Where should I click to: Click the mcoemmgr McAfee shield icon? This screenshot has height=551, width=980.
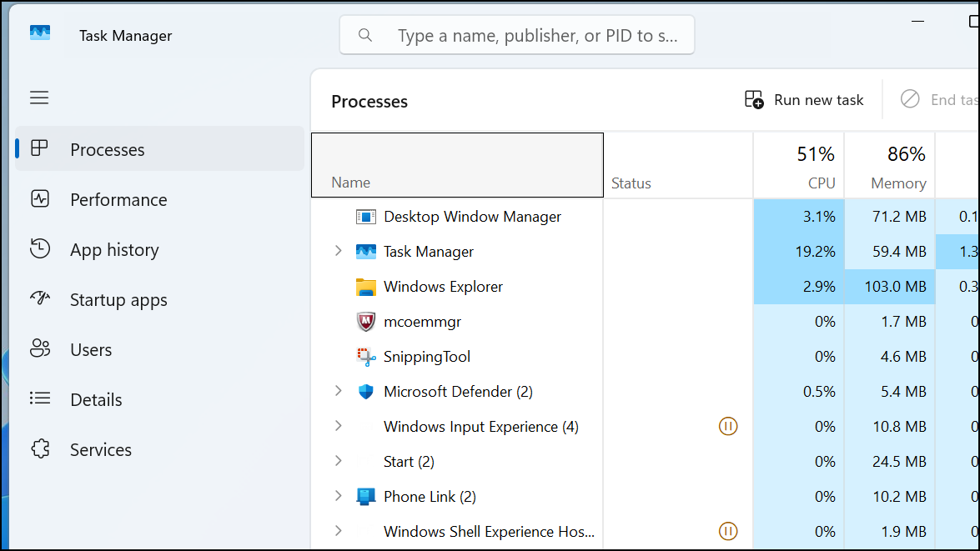point(365,322)
